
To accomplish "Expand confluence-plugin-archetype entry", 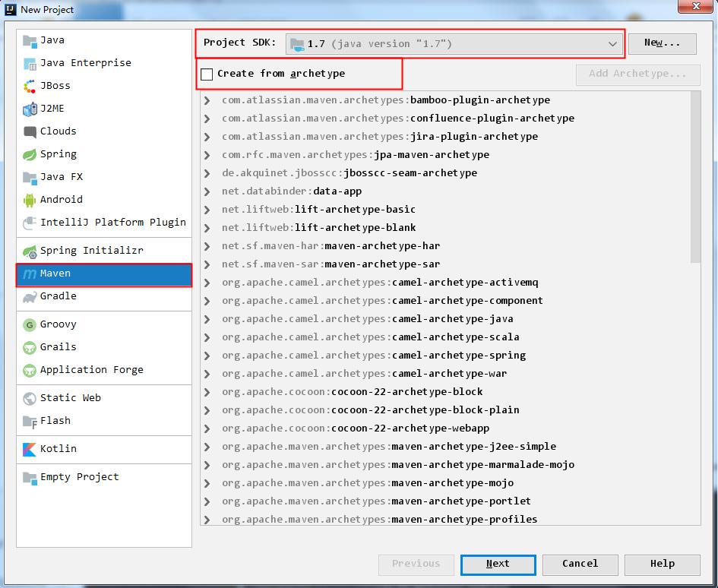I will pos(207,119).
